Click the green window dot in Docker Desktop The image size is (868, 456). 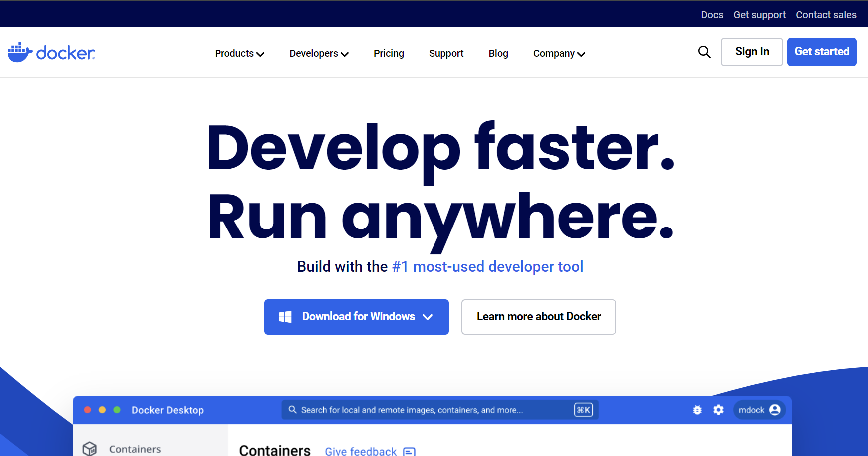117,410
